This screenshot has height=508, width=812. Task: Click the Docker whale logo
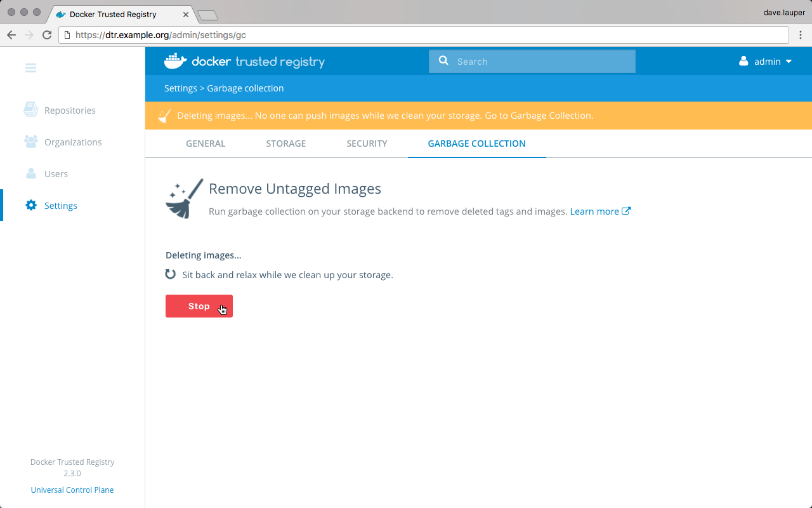coord(176,61)
